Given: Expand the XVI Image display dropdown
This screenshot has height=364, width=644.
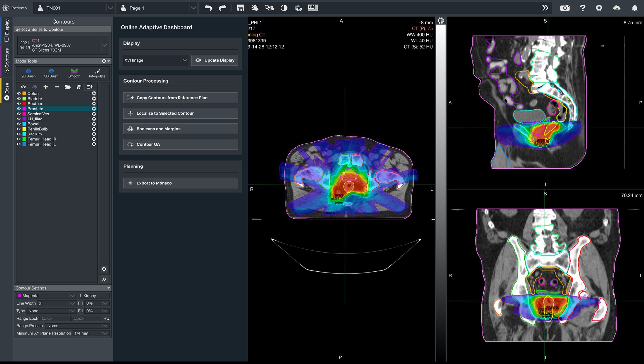Looking at the screenshot, I should tap(185, 60).
